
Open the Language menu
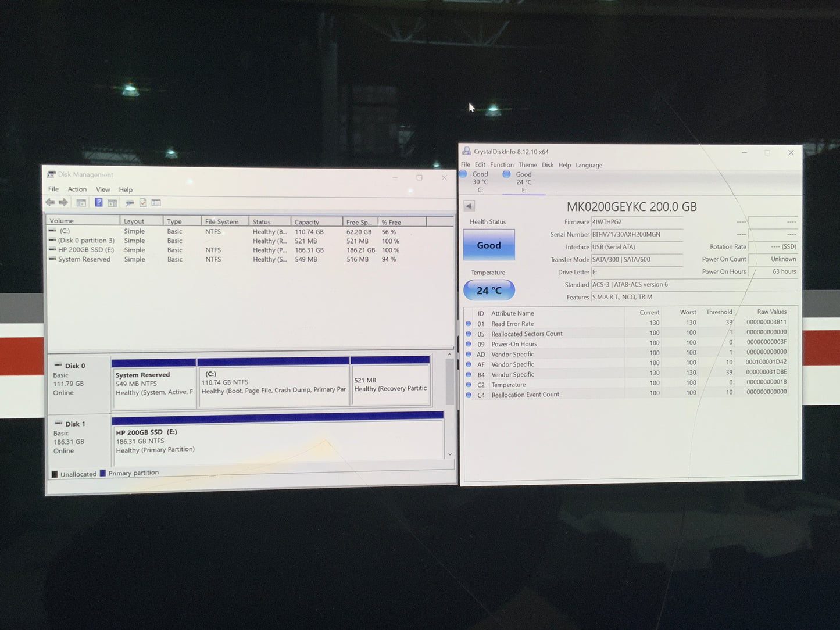pyautogui.click(x=589, y=165)
